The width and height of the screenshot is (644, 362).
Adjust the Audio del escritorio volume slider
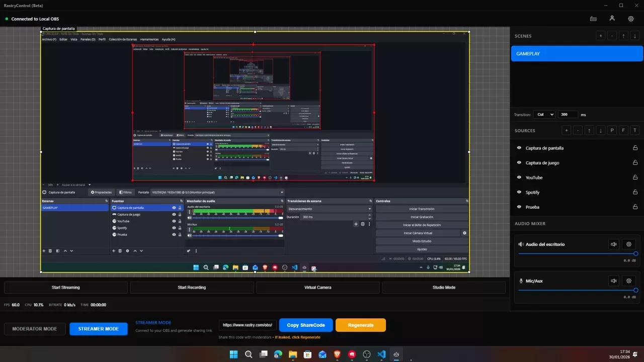point(577,254)
